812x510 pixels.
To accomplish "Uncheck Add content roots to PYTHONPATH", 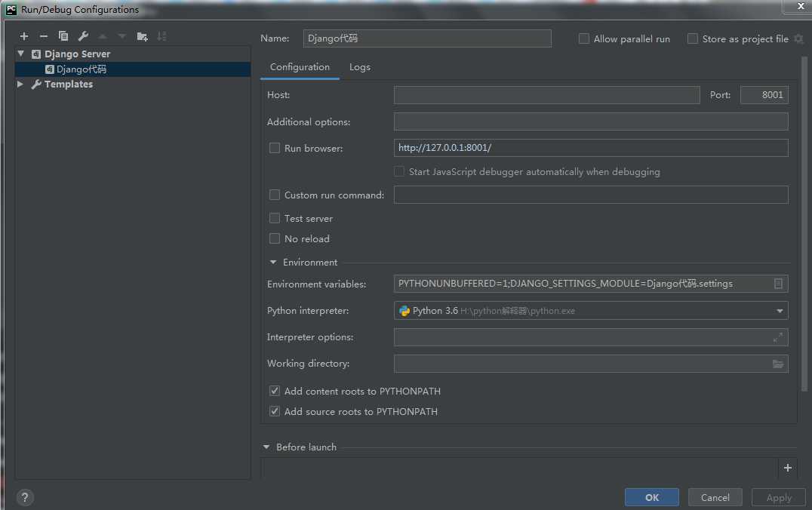I will point(275,392).
